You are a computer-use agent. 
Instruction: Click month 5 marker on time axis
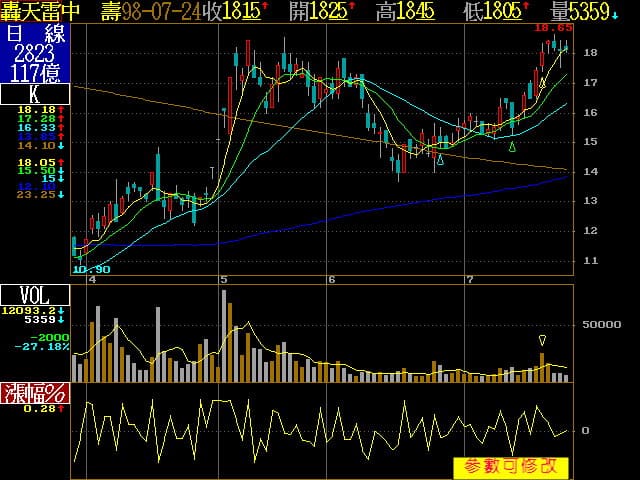tap(224, 279)
